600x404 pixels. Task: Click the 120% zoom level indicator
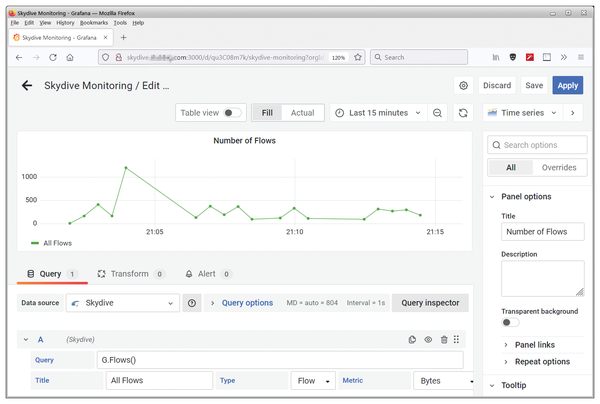[338, 58]
